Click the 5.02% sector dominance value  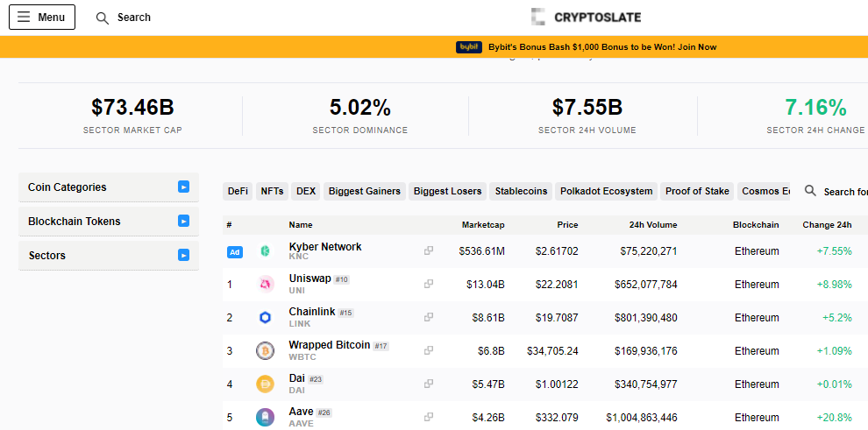coord(360,107)
